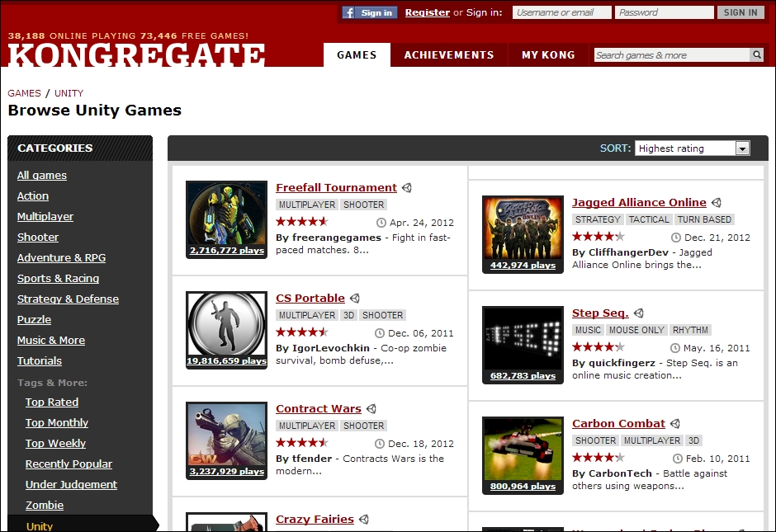The image size is (776, 532).
Task: Click Unity icon beside CS Portable
Action: click(355, 299)
